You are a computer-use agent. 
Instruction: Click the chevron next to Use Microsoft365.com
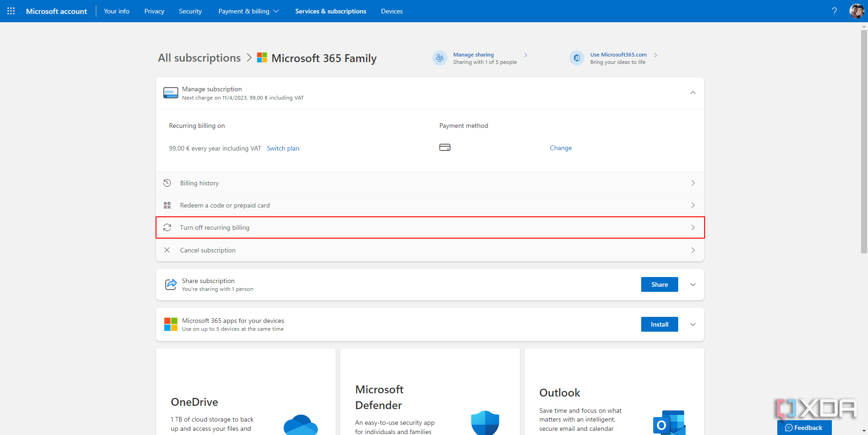point(656,55)
